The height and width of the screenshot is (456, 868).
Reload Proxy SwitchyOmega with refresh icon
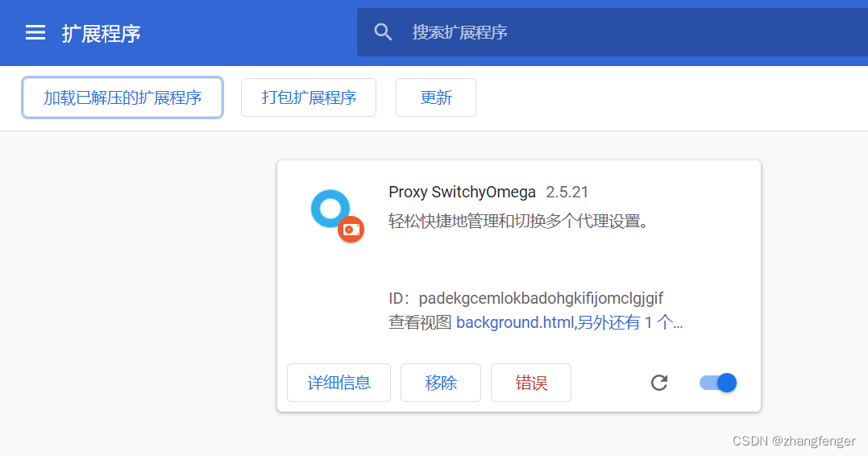[658, 383]
